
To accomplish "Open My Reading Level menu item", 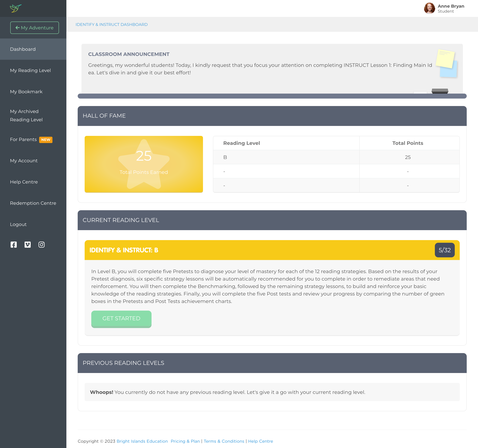I will 30,70.
